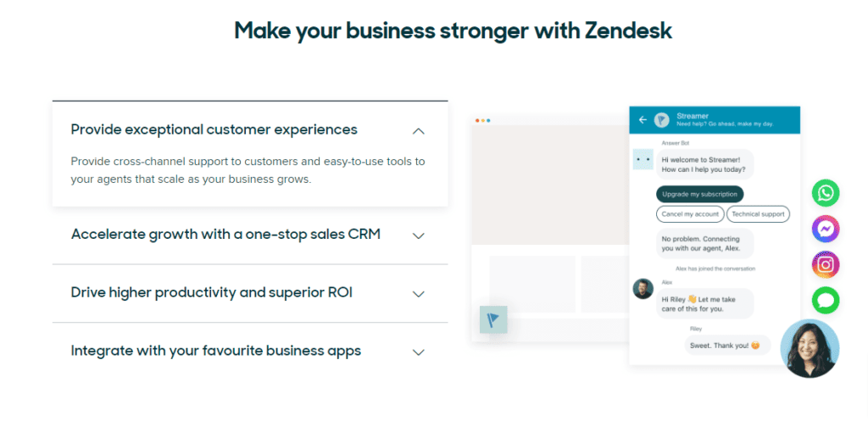Click the green chat bubble icon
The width and height of the screenshot is (868, 432).
pos(825,300)
